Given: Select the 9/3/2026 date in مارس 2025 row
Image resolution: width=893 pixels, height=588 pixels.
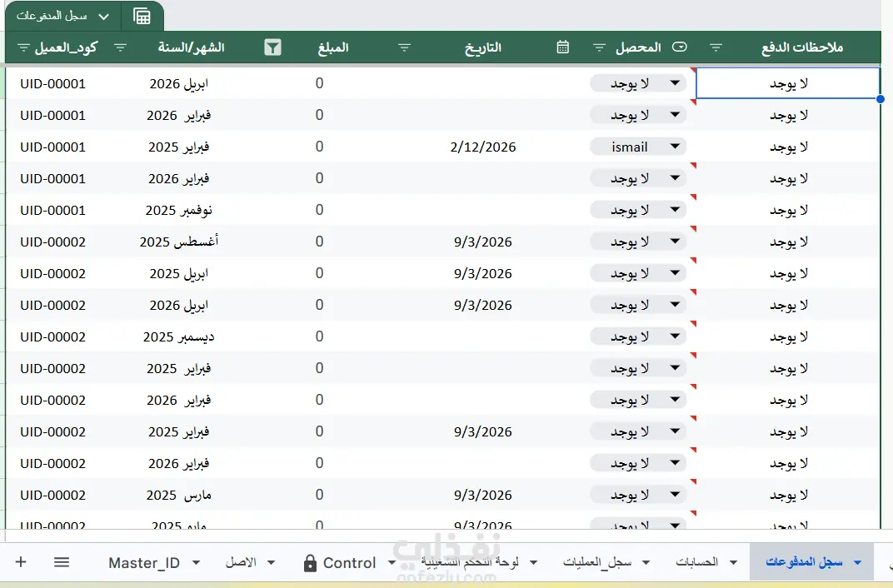Looking at the screenshot, I should pos(483,496).
